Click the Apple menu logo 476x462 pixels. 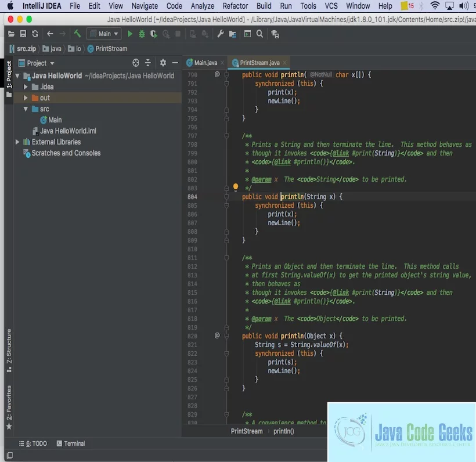10,5
